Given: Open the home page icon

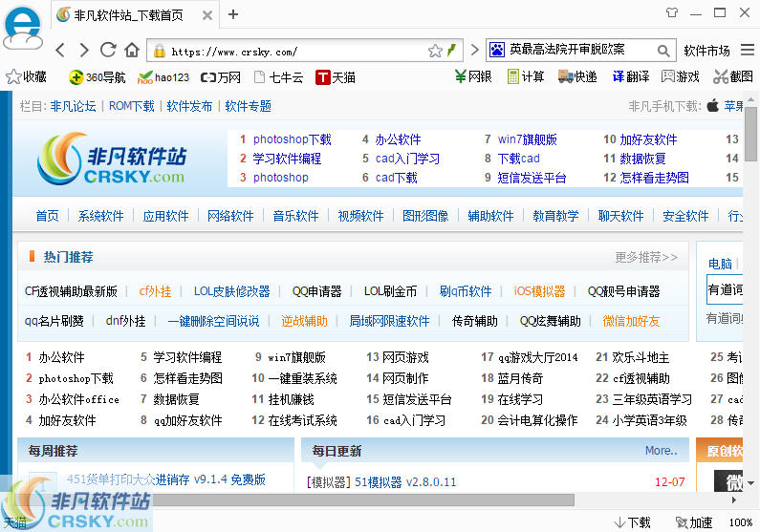Looking at the screenshot, I should pyautogui.click(x=132, y=50).
